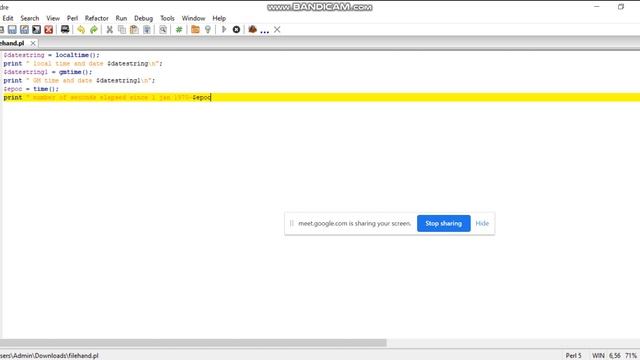Click the orange folder open-resource icon
The height and width of the screenshot is (360, 640).
pyautogui.click(x=195, y=29)
